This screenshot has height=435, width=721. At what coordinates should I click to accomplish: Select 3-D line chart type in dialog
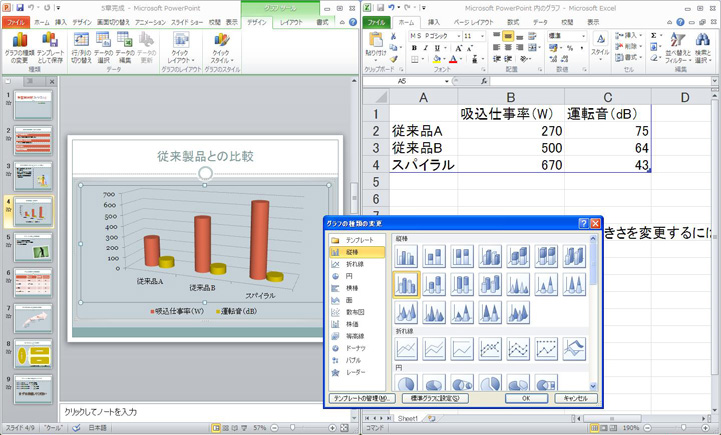[x=574, y=349]
